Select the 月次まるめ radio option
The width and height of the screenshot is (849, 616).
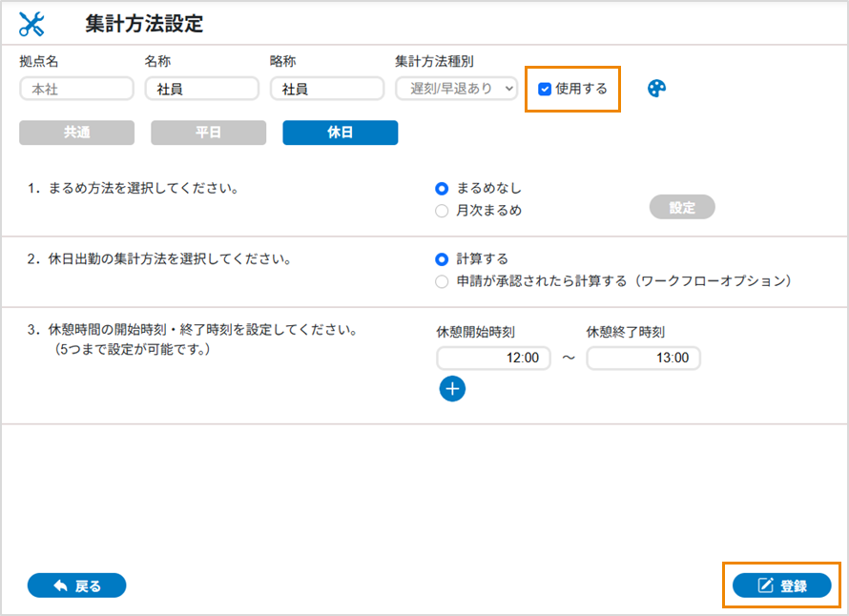442,211
